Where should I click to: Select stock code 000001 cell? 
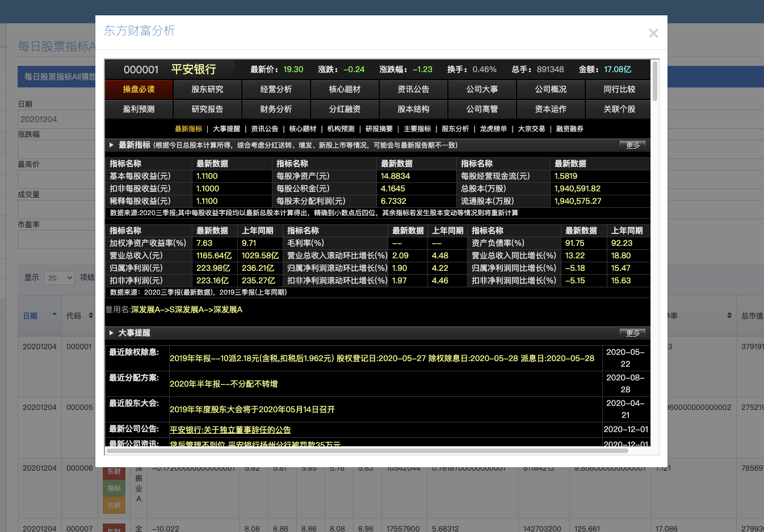[79, 346]
